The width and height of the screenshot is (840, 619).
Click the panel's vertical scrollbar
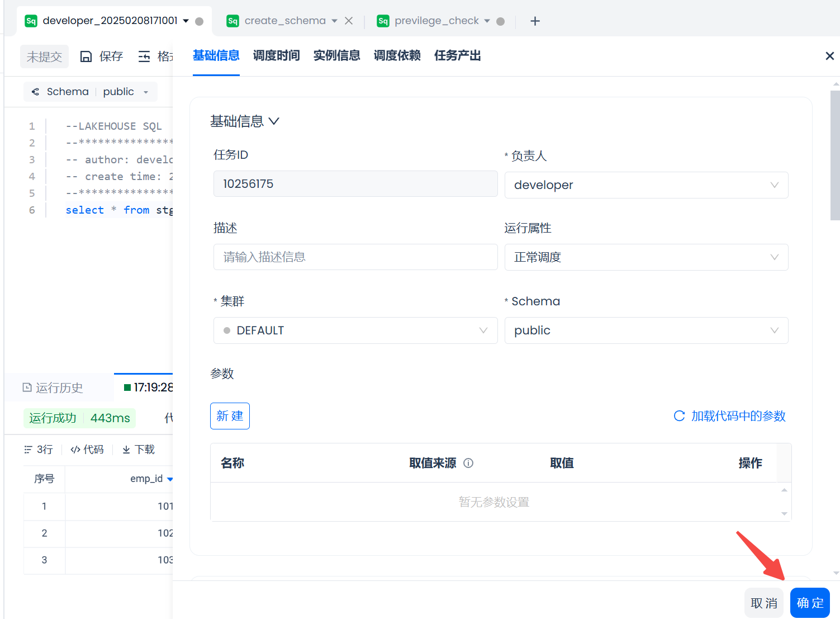tap(835, 157)
